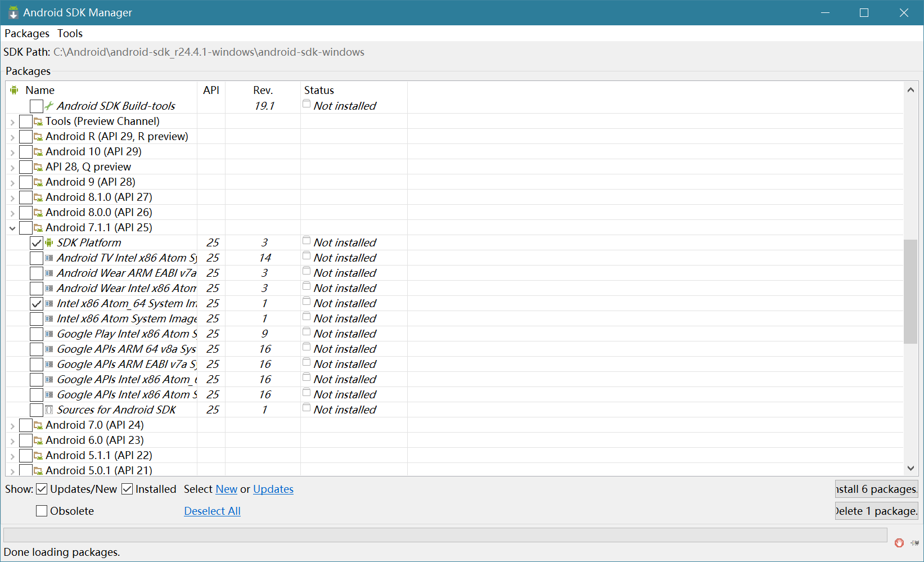This screenshot has height=562, width=924.
Task: Collapse the Android 7.1.1 (API 25) group
Action: coord(12,228)
